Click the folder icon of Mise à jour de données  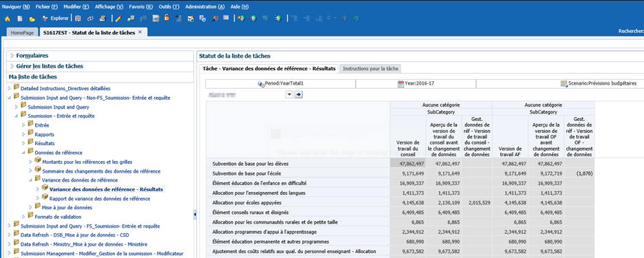[x=38, y=206]
